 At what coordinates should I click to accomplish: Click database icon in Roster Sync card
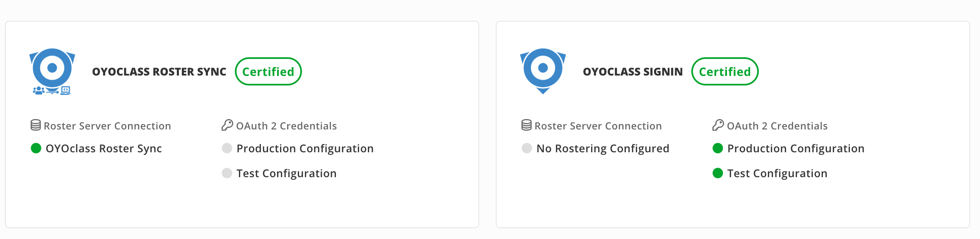[x=36, y=125]
